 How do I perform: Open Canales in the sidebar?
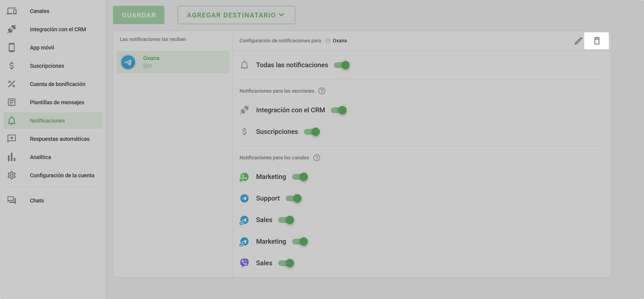(53, 11)
